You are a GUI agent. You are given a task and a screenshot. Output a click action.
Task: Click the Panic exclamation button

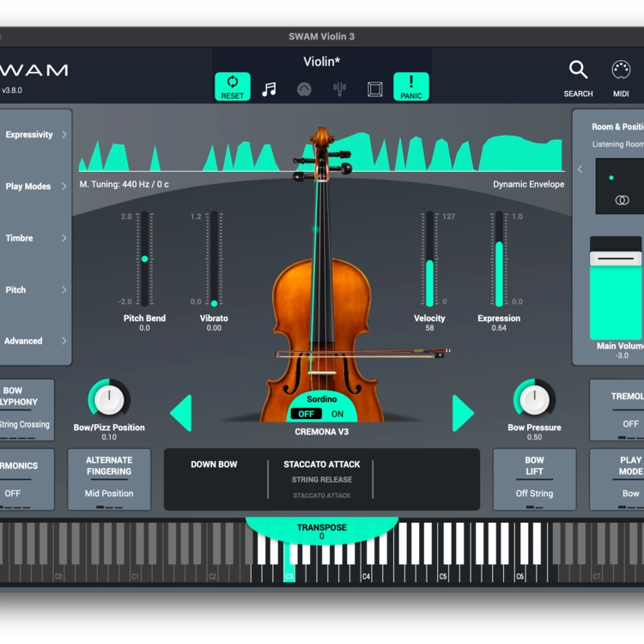tap(411, 87)
